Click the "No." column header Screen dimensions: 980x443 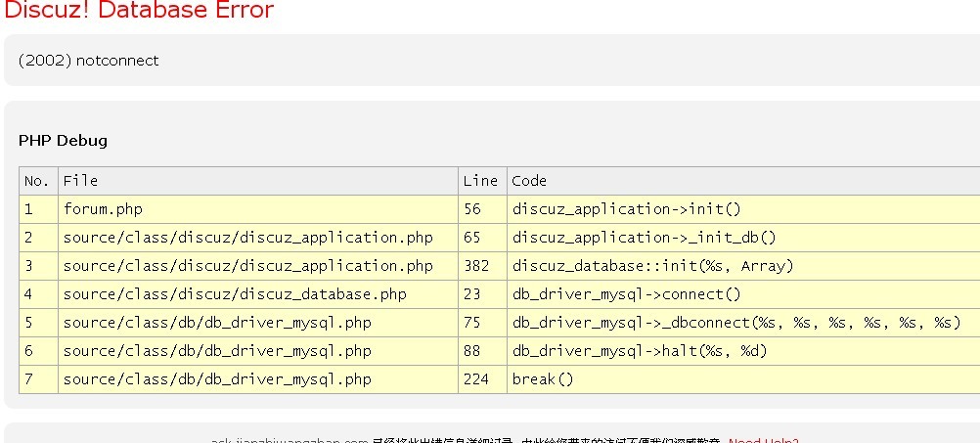(38, 181)
